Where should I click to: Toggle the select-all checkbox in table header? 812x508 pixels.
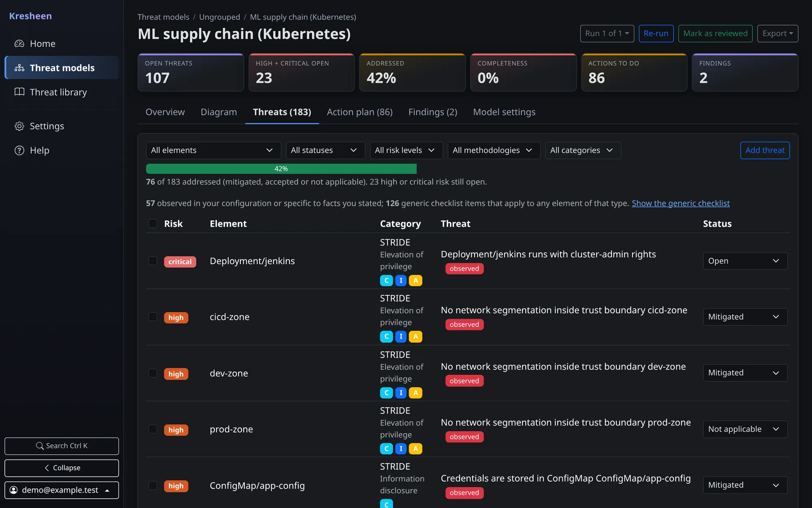pos(153,224)
